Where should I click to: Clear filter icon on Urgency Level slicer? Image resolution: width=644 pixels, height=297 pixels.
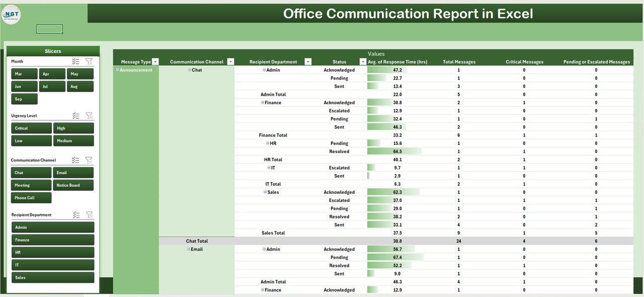pos(89,116)
